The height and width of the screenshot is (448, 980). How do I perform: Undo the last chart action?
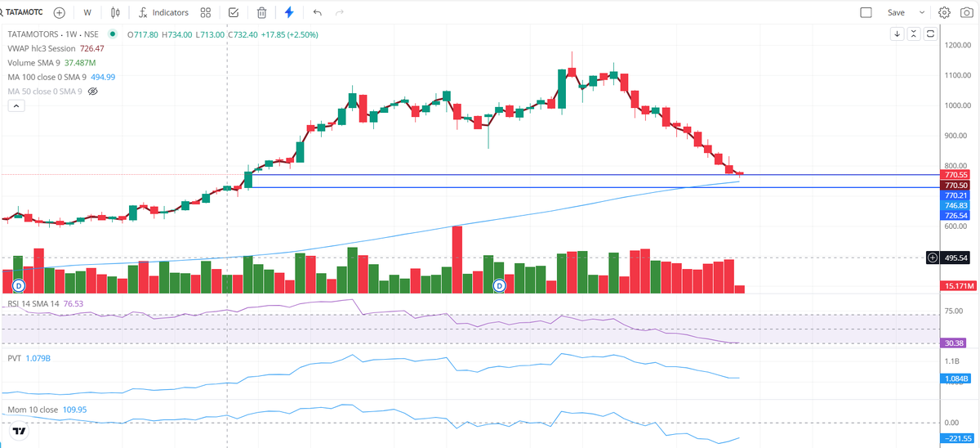[317, 12]
